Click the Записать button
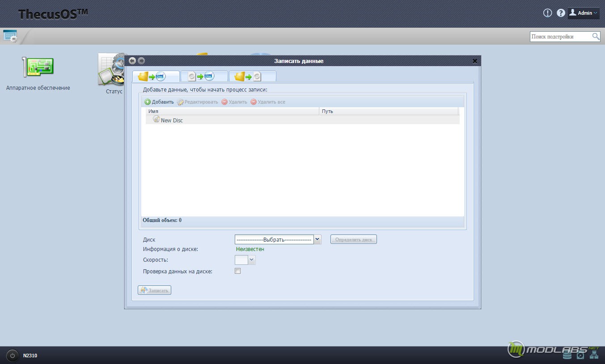The height and width of the screenshot is (364, 605). (x=154, y=290)
